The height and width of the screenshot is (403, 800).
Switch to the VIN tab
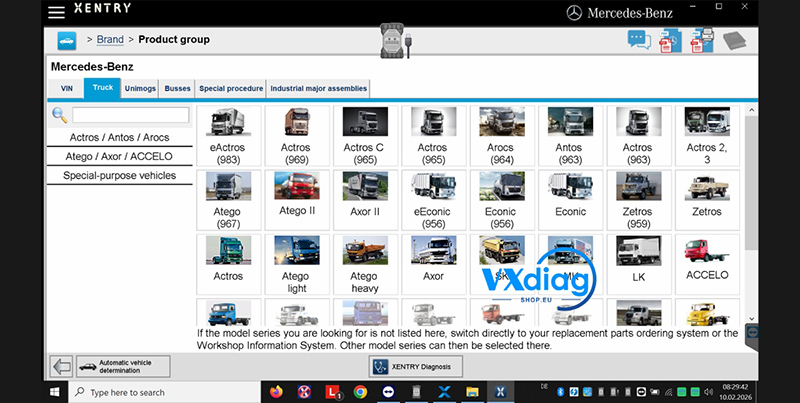(67, 89)
